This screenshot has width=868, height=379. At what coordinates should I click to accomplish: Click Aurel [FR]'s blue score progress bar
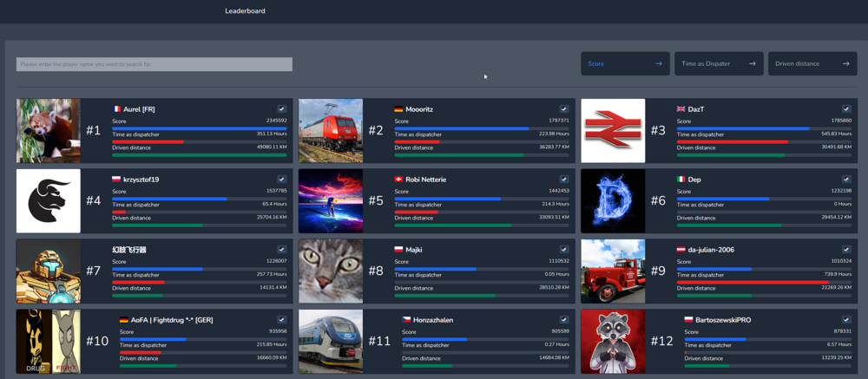[199, 128]
